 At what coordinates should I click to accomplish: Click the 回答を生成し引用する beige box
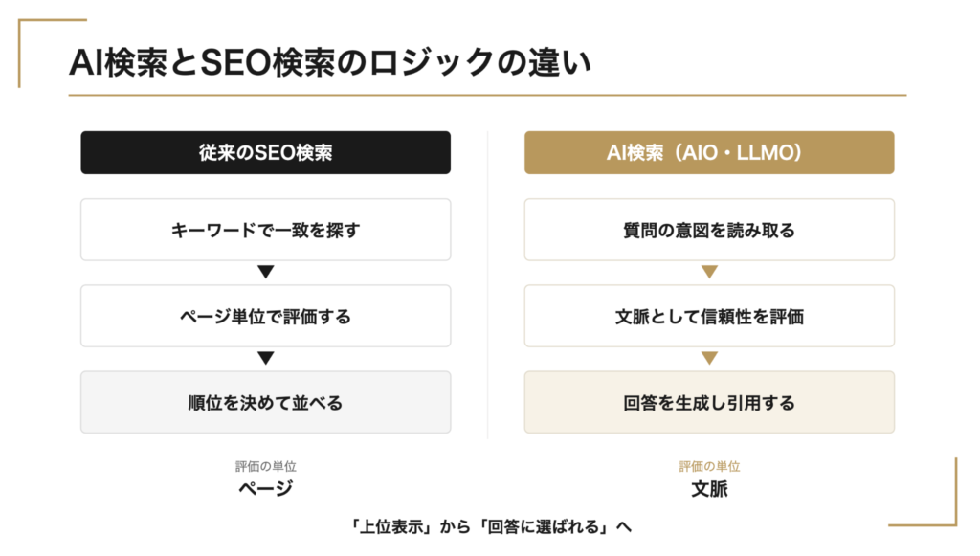click(709, 402)
